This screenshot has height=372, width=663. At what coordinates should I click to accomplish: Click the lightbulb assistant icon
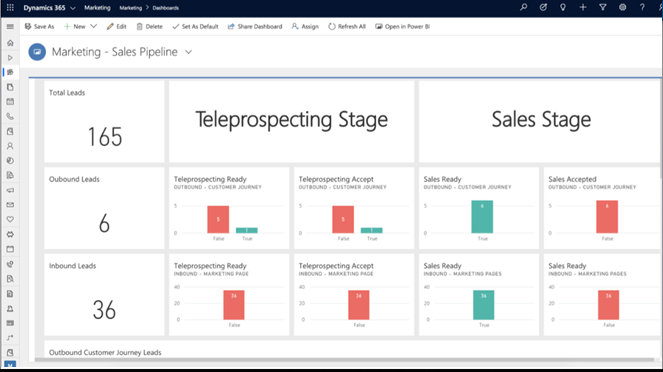click(x=563, y=7)
